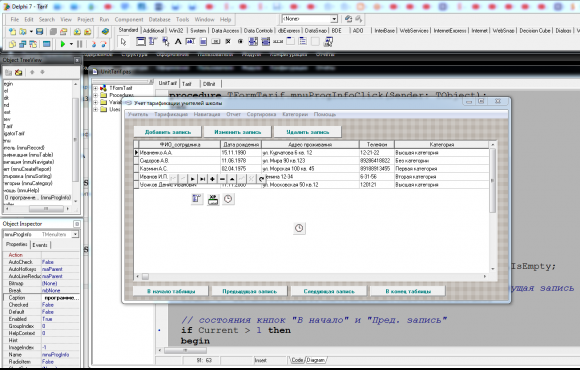The image size is (580, 370).
Task: Click the Pause program icon
Action: pyautogui.click(x=80, y=44)
